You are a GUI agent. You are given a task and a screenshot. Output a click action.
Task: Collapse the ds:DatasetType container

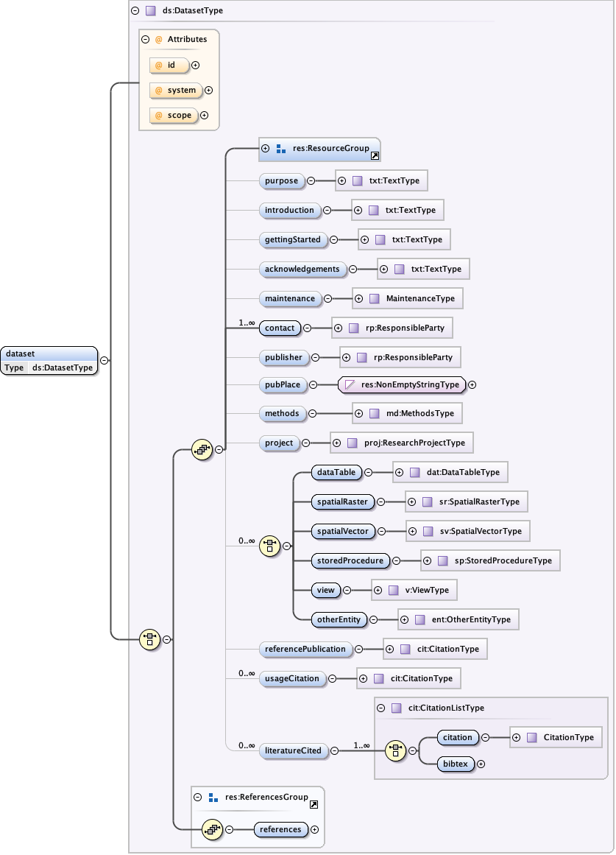coord(134,11)
